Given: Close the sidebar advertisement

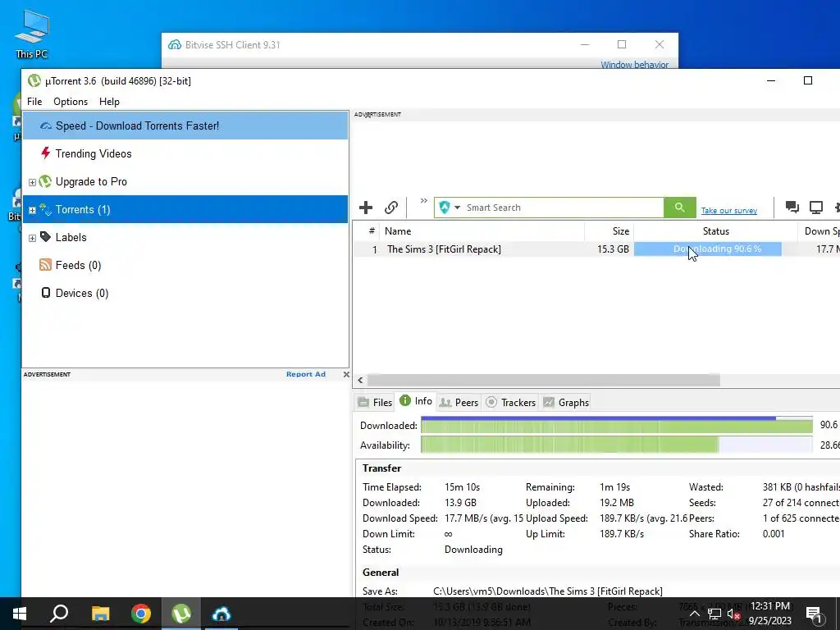Looking at the screenshot, I should point(346,374).
